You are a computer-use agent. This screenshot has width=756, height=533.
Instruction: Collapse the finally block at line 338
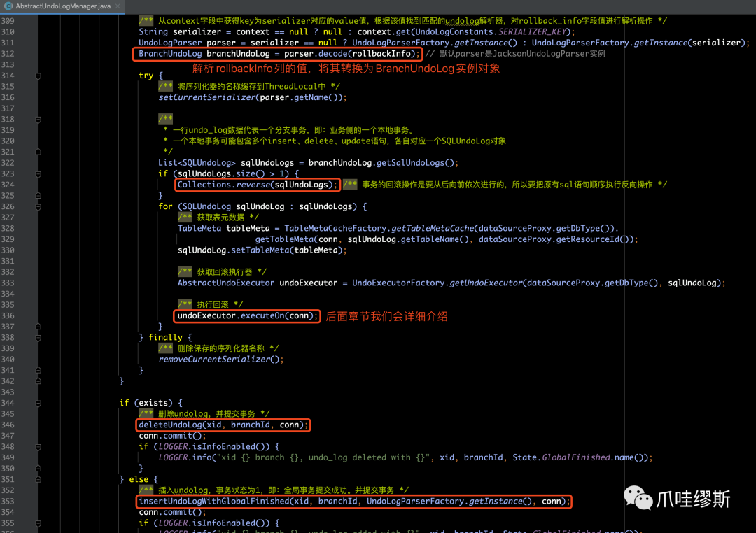(x=38, y=338)
